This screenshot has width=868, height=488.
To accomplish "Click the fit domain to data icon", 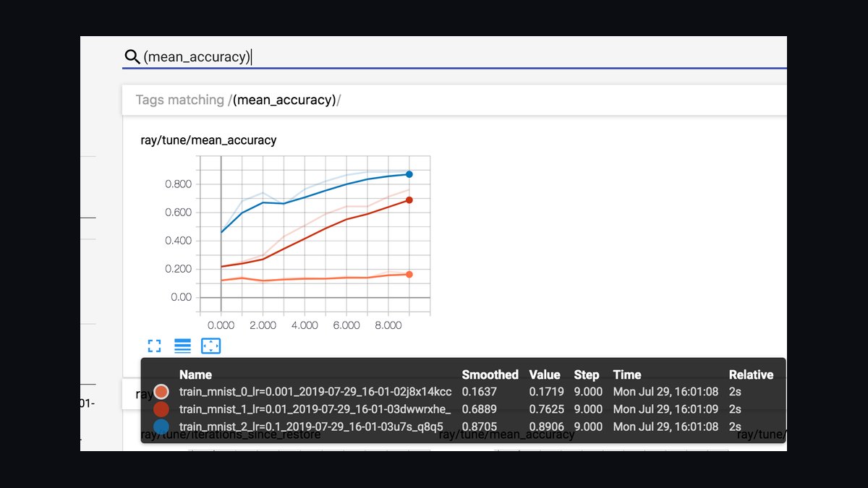I will (210, 346).
